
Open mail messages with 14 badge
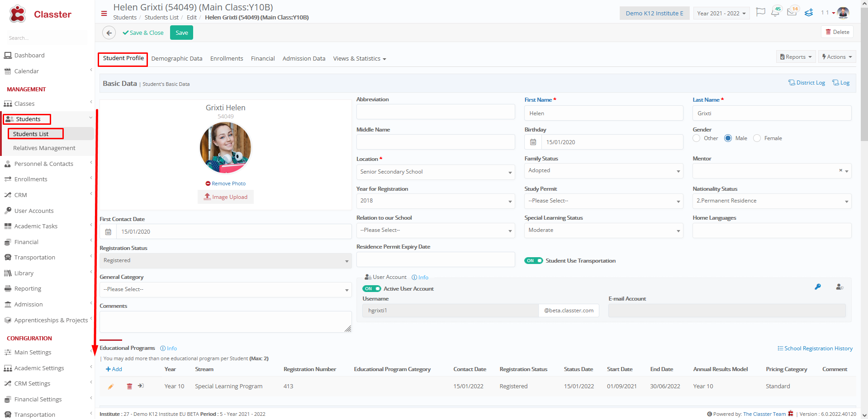[792, 12]
